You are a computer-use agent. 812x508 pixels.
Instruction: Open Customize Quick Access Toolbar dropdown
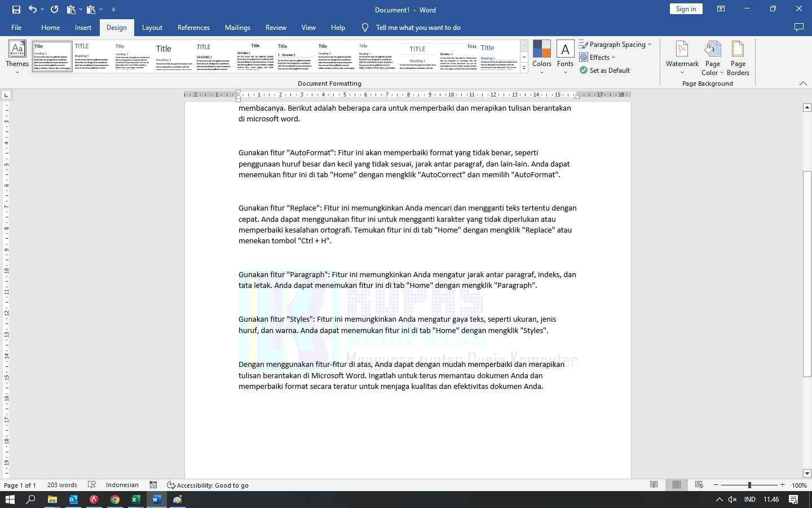pos(113,10)
